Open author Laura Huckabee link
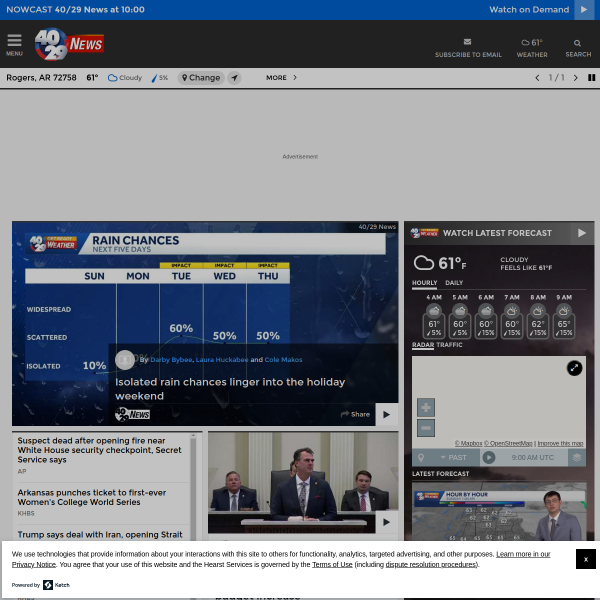 [222, 360]
